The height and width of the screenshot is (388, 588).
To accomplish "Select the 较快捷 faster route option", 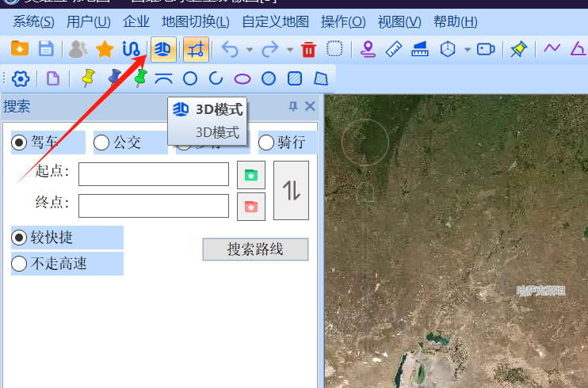I will [x=19, y=238].
